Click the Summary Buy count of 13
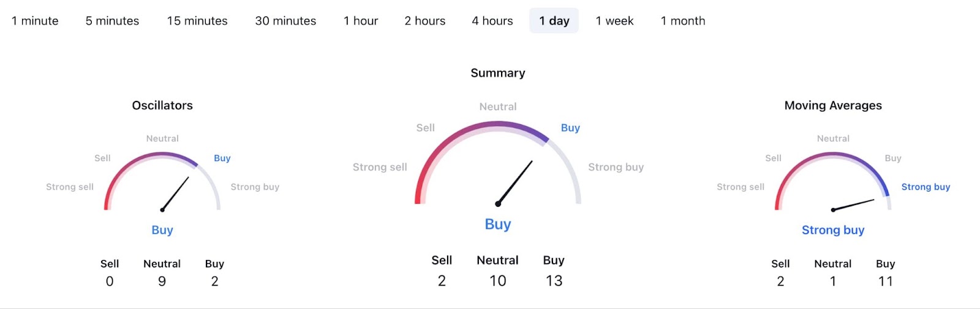This screenshot has width=980, height=309. 554,281
